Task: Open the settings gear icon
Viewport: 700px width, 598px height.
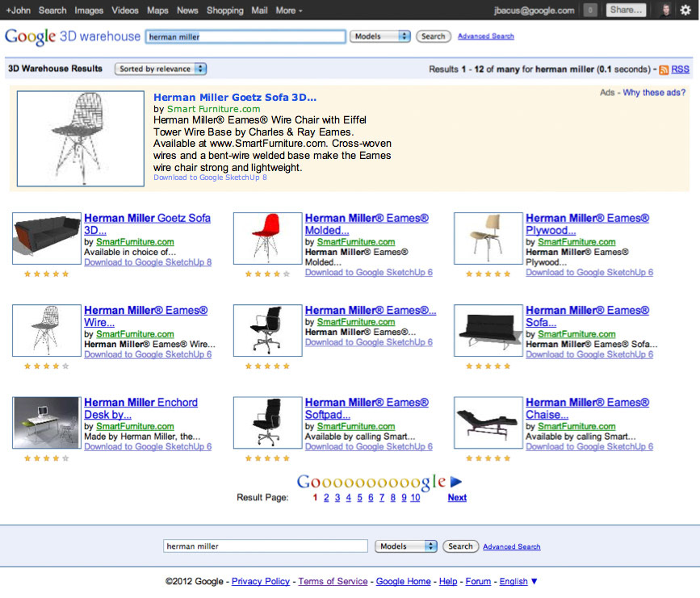Action: 685,10
